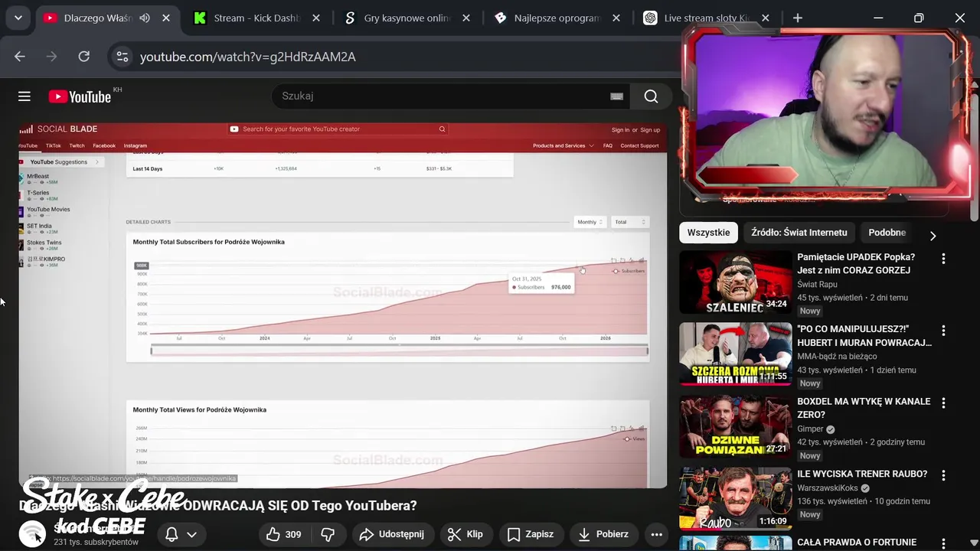Expand the YouTube Suggestions chevron
This screenshot has height=551, width=980.
click(x=97, y=162)
